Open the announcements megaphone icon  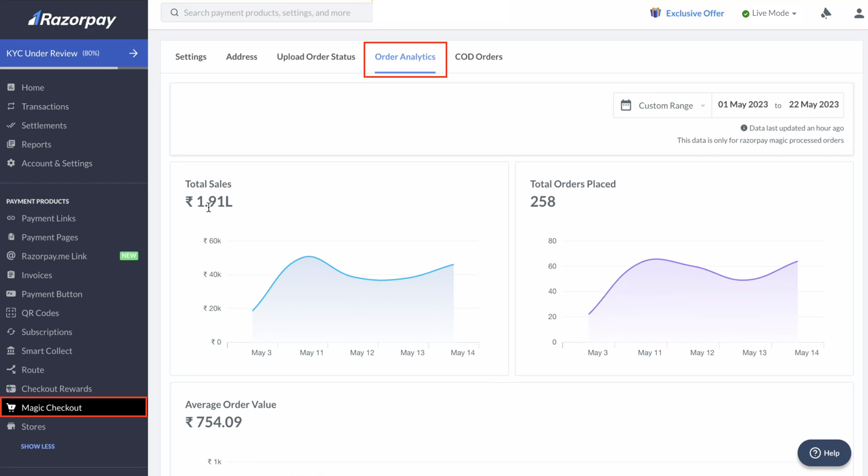point(826,13)
